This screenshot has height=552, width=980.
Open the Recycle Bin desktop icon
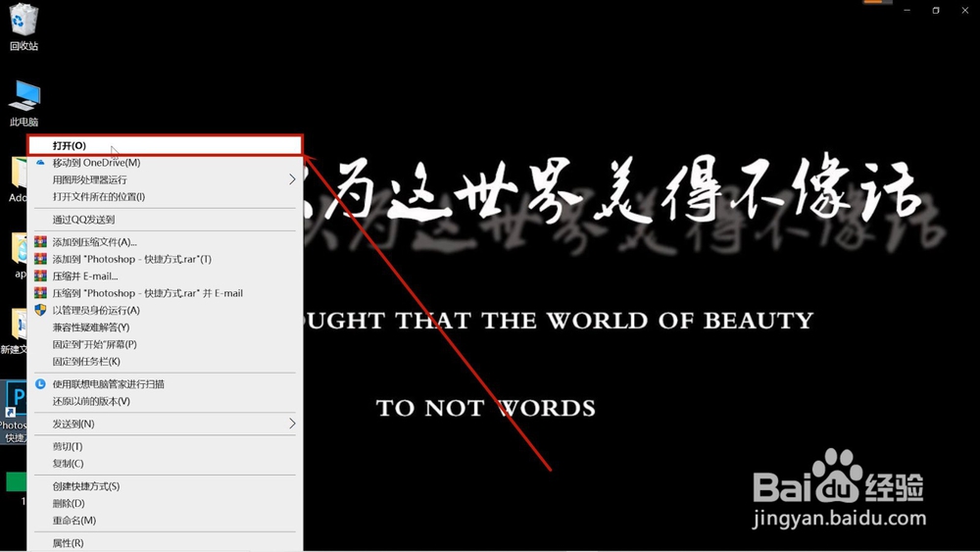[24, 26]
